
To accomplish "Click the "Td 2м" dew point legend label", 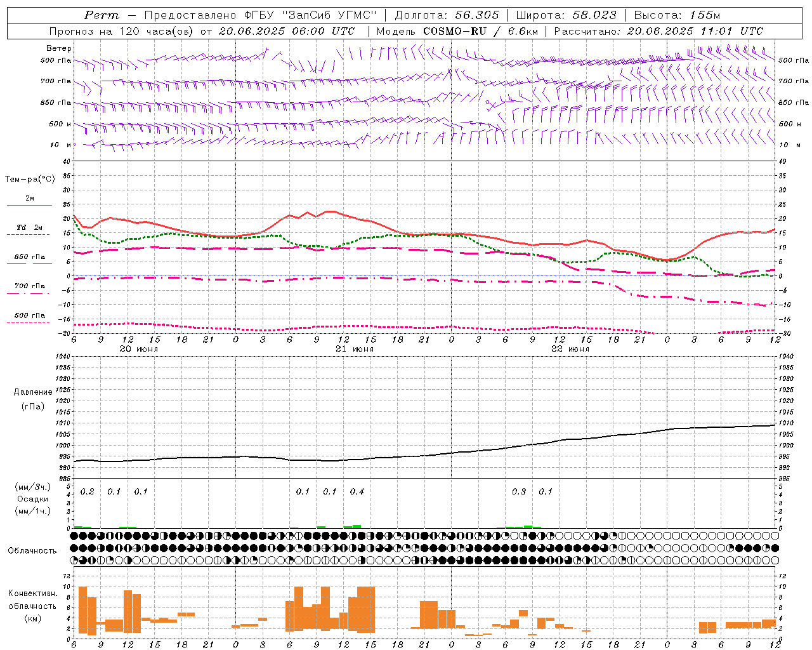I will pyautogui.click(x=29, y=227).
